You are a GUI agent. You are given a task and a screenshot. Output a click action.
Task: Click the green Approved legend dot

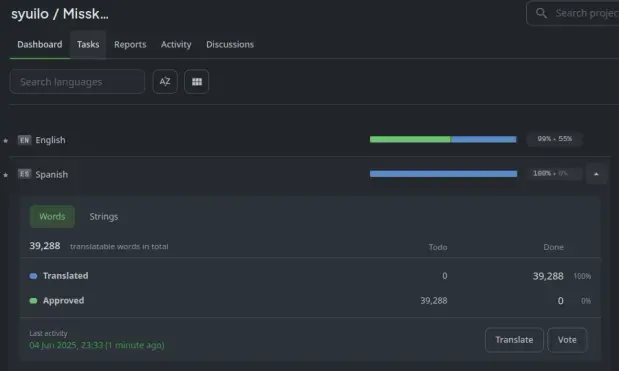tap(34, 301)
